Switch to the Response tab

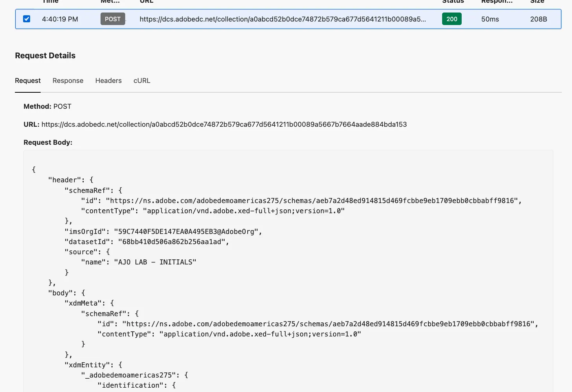tap(68, 81)
